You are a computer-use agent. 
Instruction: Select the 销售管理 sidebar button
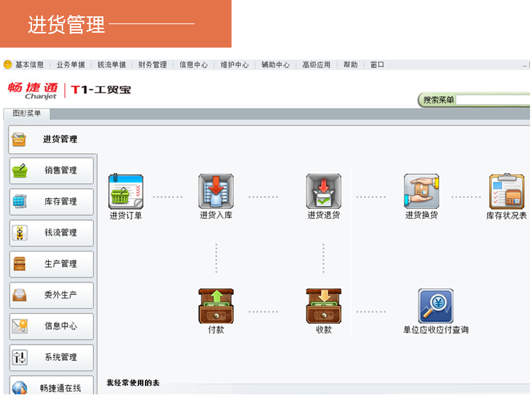tap(52, 170)
